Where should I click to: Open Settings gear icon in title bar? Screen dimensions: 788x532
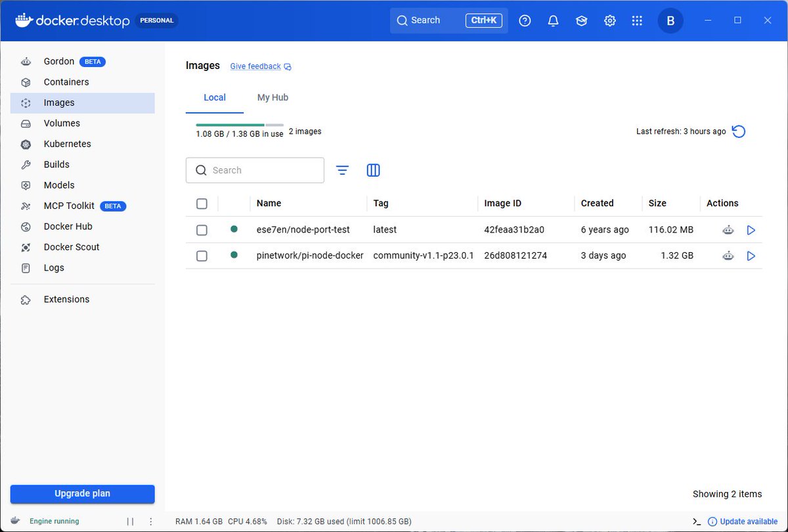pos(610,21)
